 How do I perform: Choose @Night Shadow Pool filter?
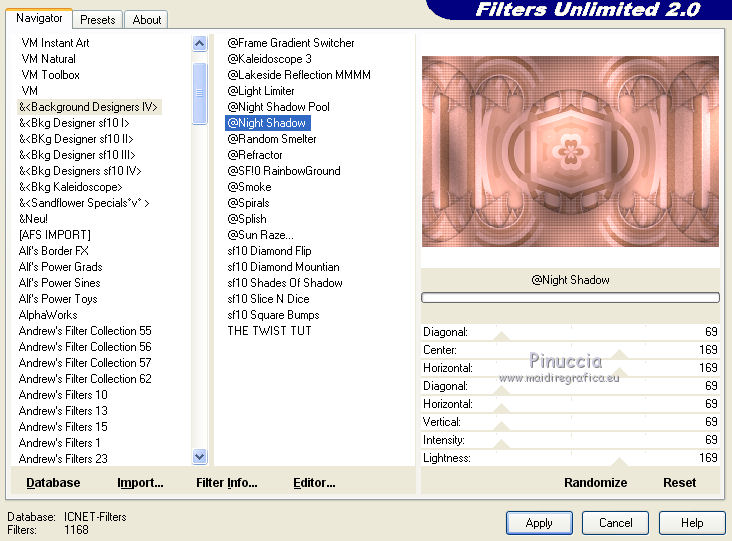tap(278, 107)
